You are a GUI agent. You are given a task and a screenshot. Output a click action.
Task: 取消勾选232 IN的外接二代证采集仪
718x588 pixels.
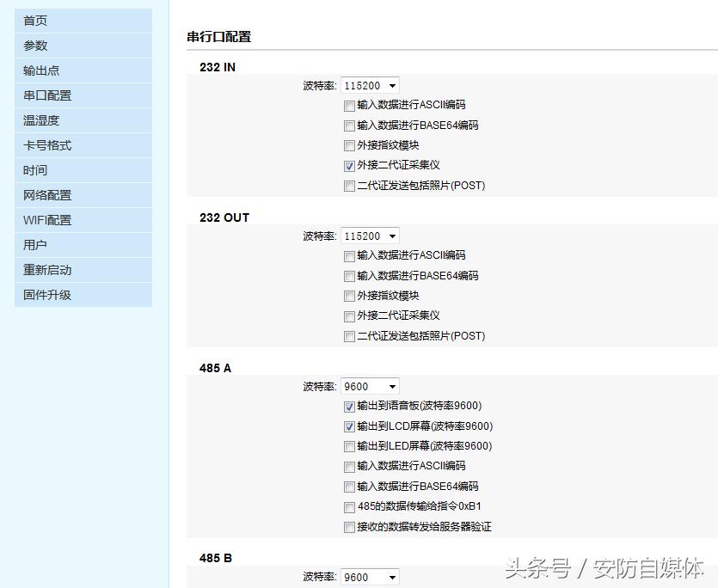[349, 165]
